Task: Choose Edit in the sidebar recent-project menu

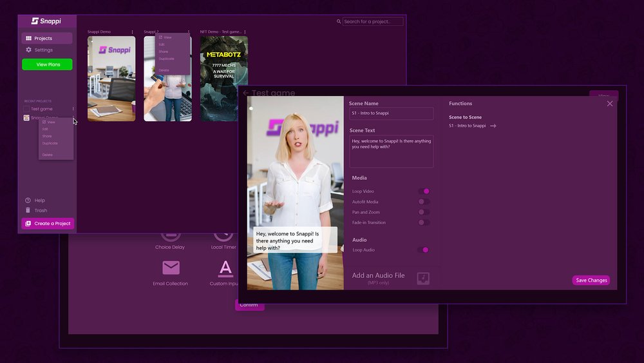Action: point(45,129)
